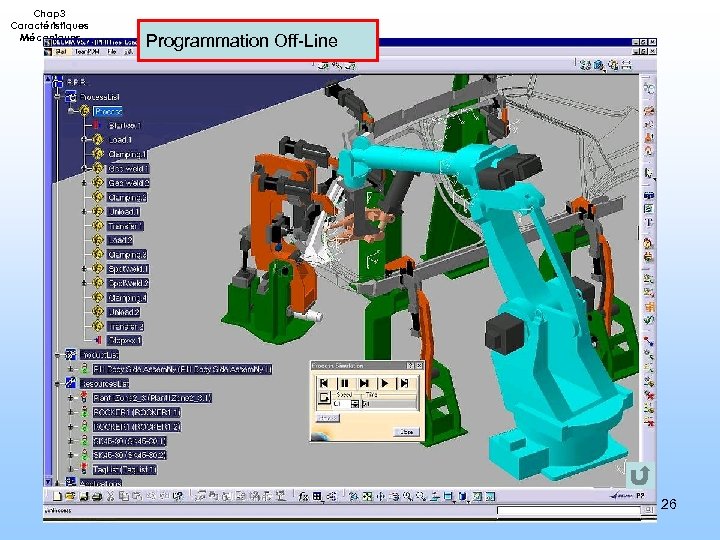
Task: Expand the SpotWeld.2 node
Action: click(x=84, y=283)
